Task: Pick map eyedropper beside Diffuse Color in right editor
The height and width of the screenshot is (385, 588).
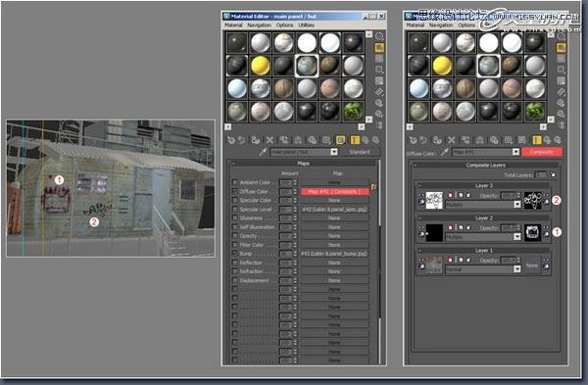Action: coord(444,152)
